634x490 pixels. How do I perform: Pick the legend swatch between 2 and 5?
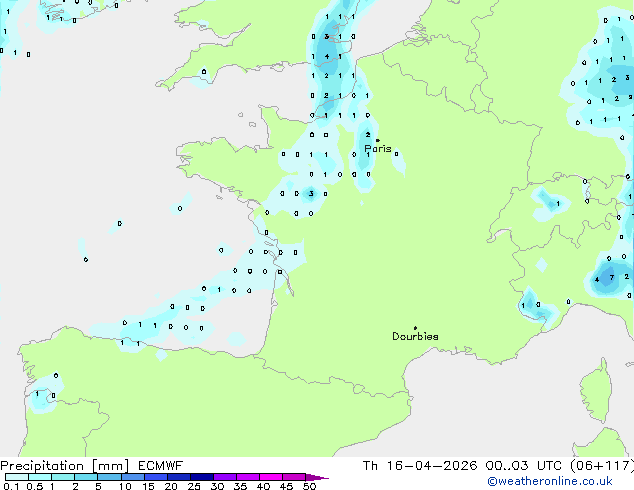click(86, 477)
